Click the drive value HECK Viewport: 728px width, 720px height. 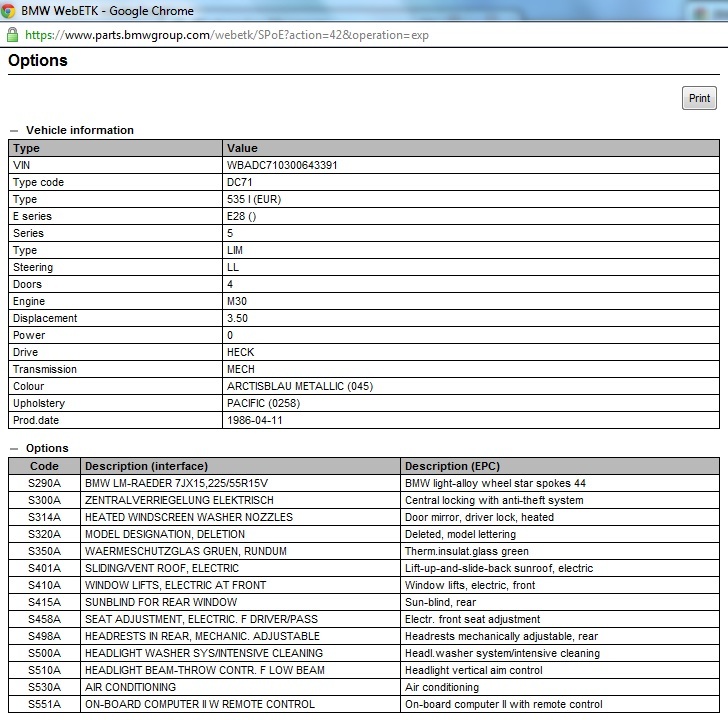click(x=240, y=352)
